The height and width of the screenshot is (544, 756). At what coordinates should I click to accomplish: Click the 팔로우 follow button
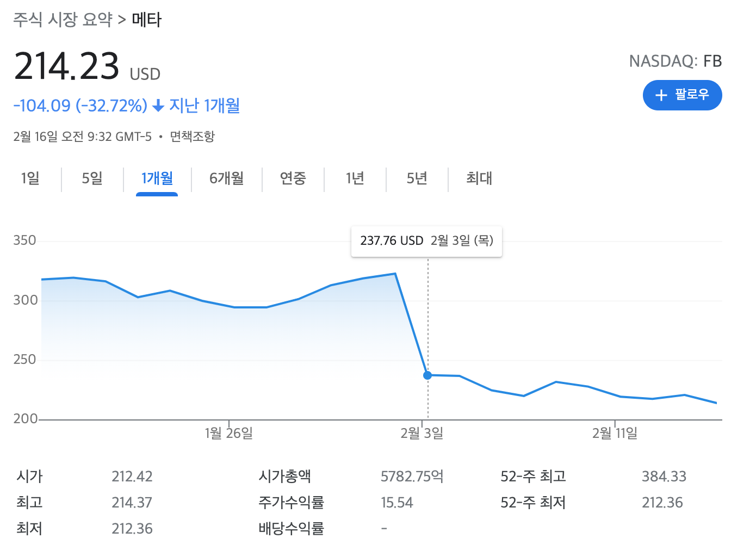pos(682,95)
